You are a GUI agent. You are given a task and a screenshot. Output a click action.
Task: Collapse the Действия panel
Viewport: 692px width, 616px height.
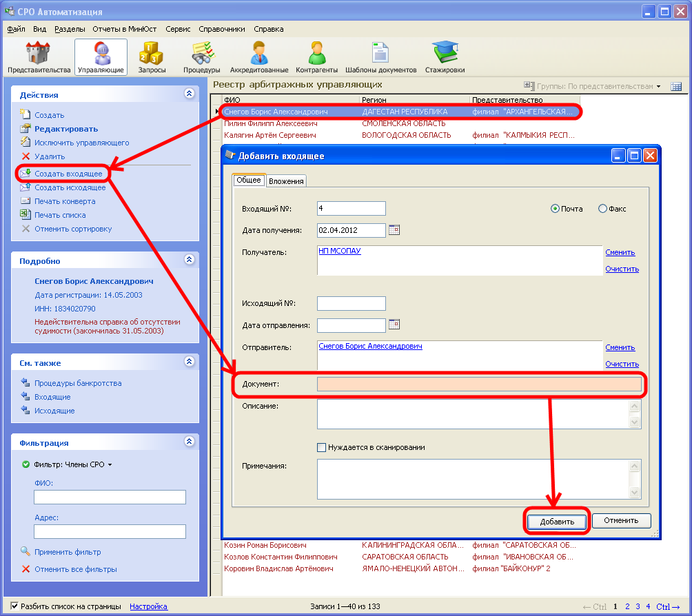pos(189,94)
